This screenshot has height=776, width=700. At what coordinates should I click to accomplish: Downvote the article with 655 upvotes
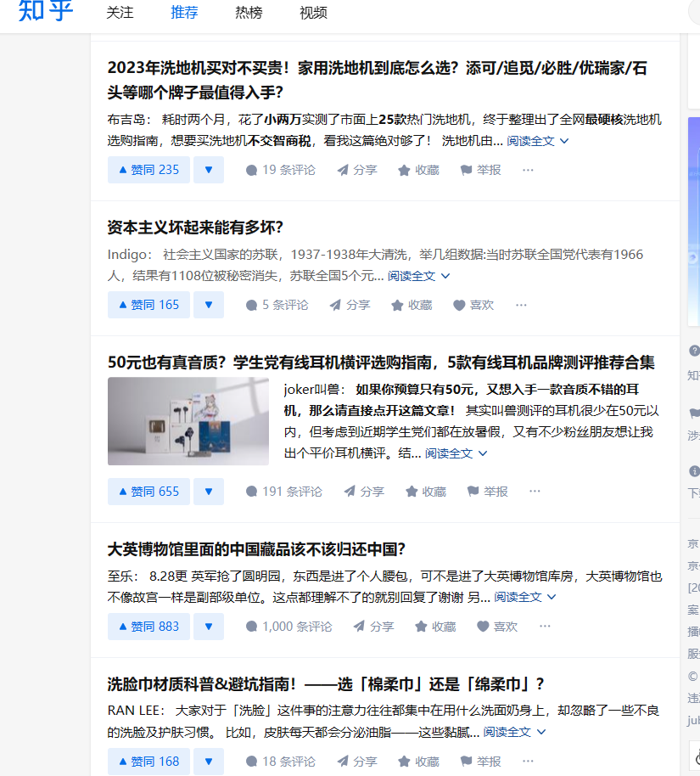click(208, 492)
